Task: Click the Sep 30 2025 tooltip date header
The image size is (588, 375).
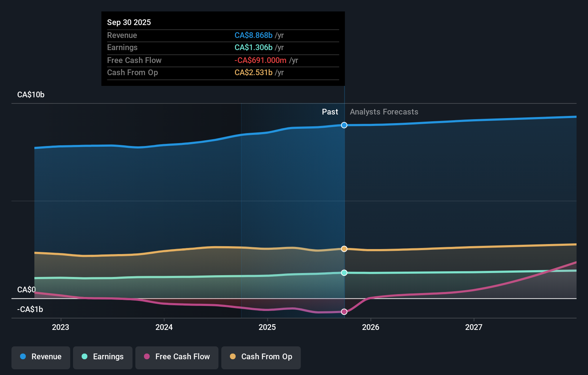Action: click(129, 23)
